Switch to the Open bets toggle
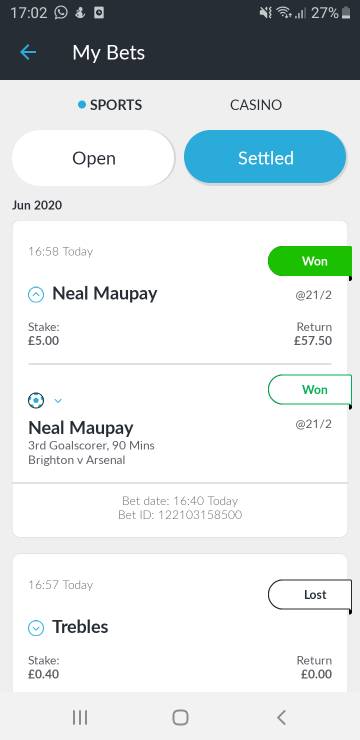Viewport: 360px width, 740px height. point(93,158)
